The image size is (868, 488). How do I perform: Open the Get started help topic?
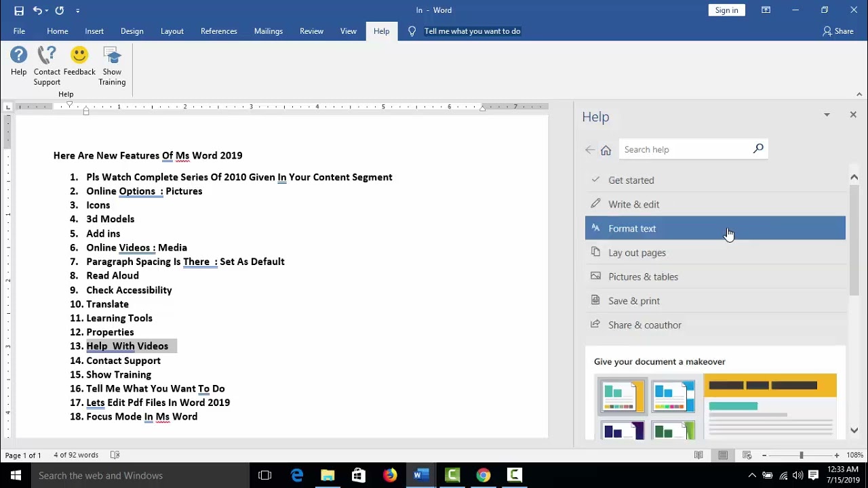[715, 180]
